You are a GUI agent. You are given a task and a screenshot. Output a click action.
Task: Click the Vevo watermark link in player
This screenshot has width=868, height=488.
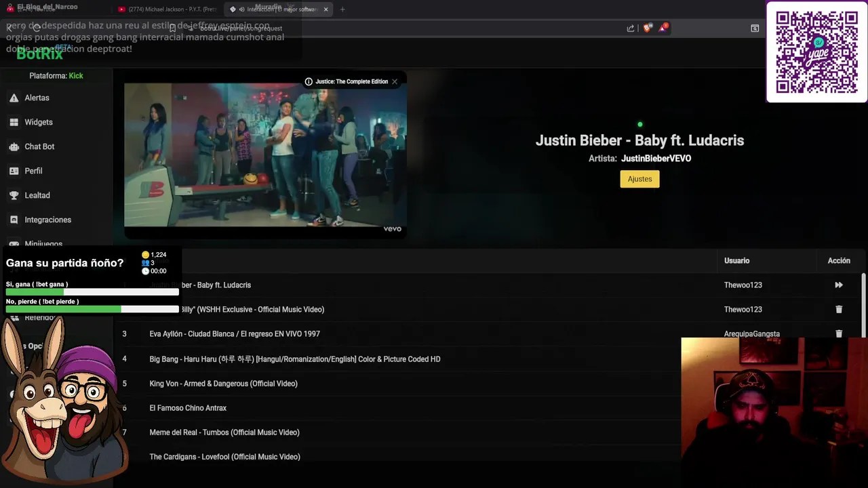coord(393,229)
